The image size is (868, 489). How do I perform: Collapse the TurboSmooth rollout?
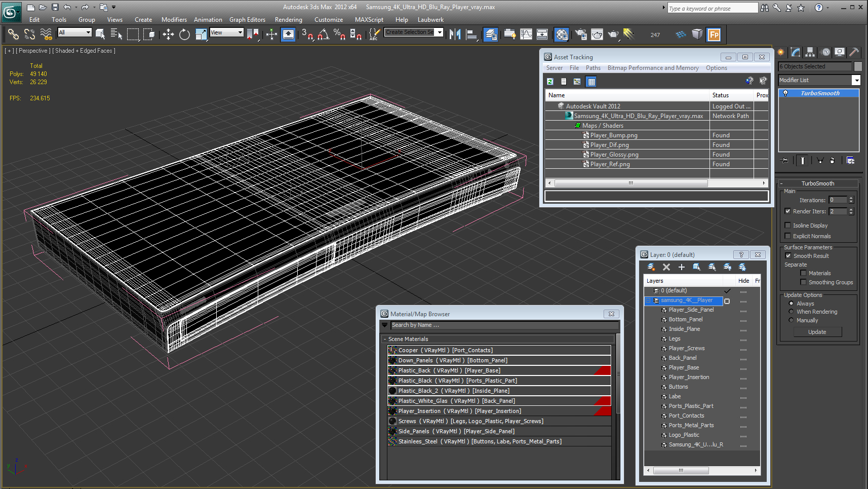click(782, 183)
